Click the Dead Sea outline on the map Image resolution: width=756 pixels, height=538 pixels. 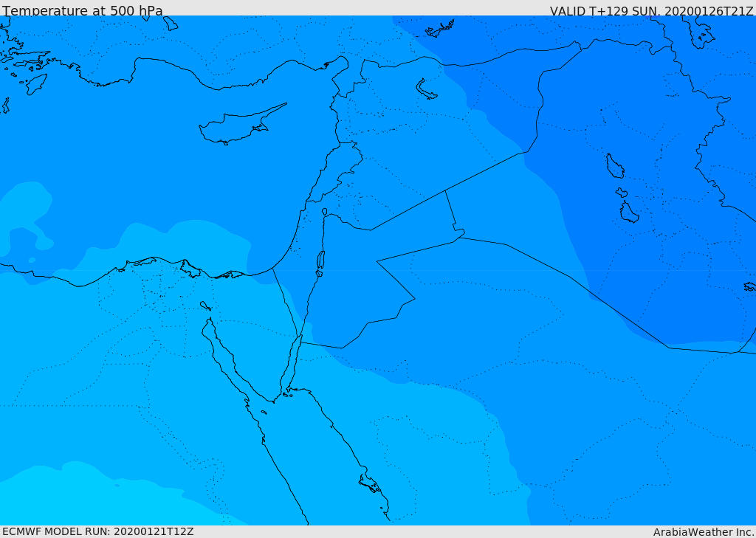click(x=320, y=261)
